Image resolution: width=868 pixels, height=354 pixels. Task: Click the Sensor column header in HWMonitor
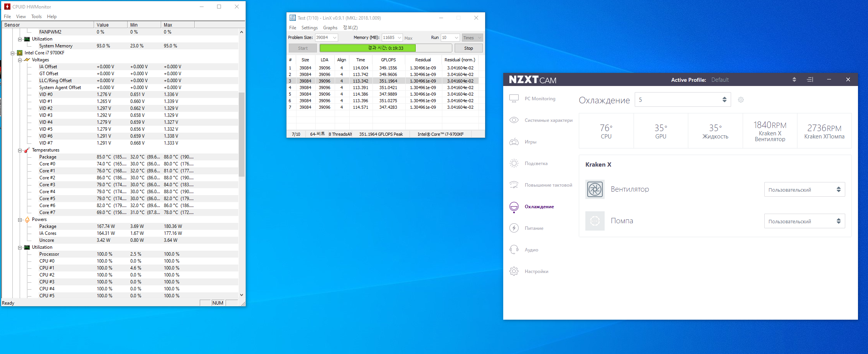48,25
